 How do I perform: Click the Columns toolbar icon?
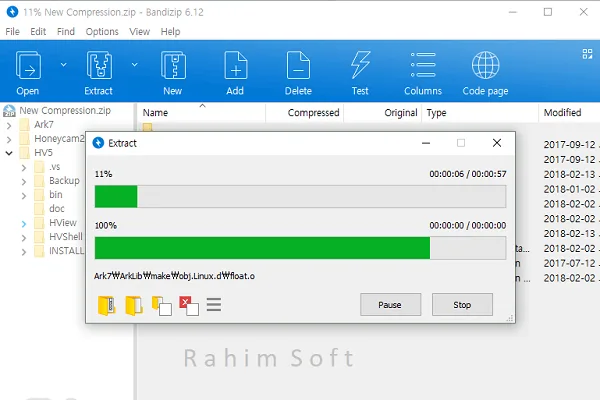(x=423, y=65)
